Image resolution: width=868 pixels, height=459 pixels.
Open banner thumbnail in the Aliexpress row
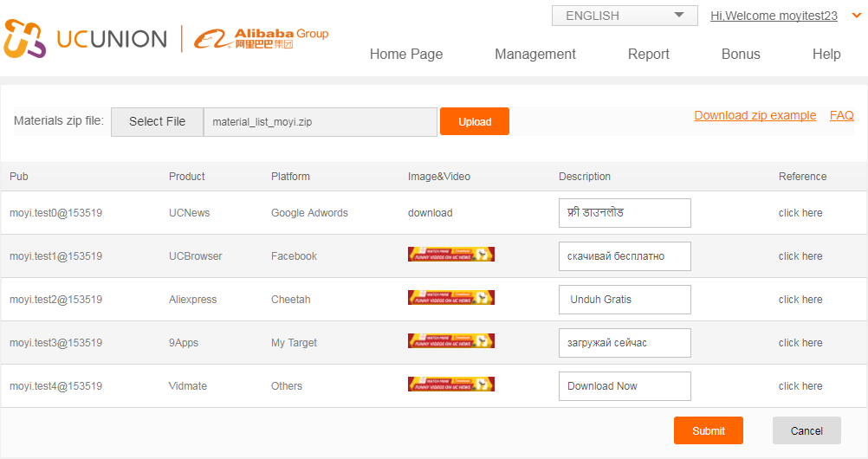tap(451, 297)
